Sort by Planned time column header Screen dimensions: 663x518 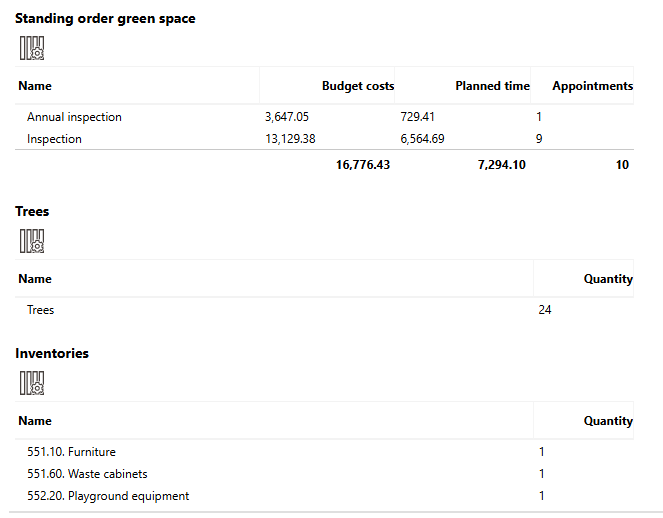click(x=492, y=86)
